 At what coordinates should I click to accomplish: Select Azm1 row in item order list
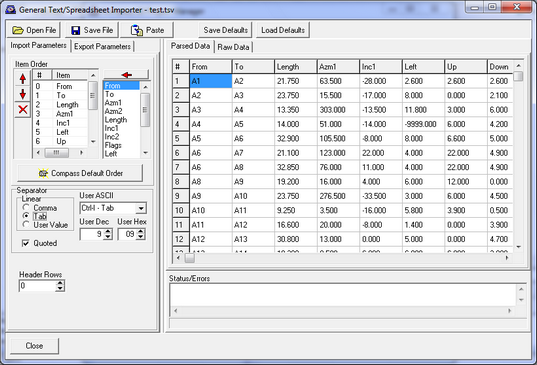tap(60, 114)
